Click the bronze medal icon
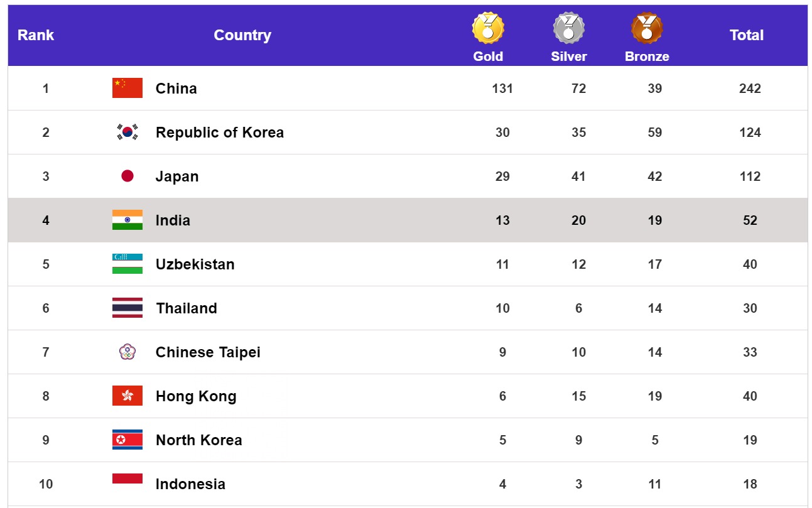The width and height of the screenshot is (812, 508). point(647,28)
